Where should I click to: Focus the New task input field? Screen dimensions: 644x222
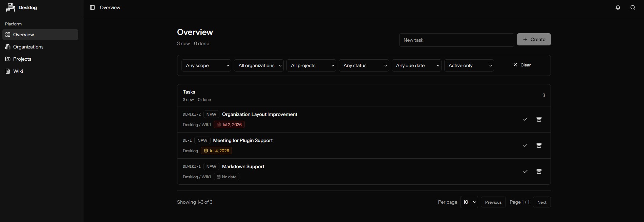point(457,40)
